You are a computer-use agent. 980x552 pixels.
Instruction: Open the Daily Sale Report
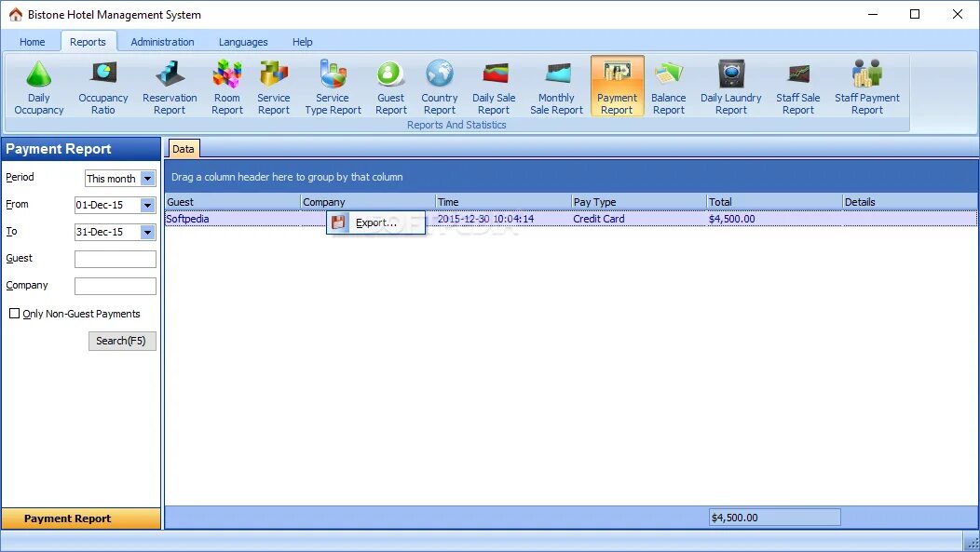coord(494,88)
